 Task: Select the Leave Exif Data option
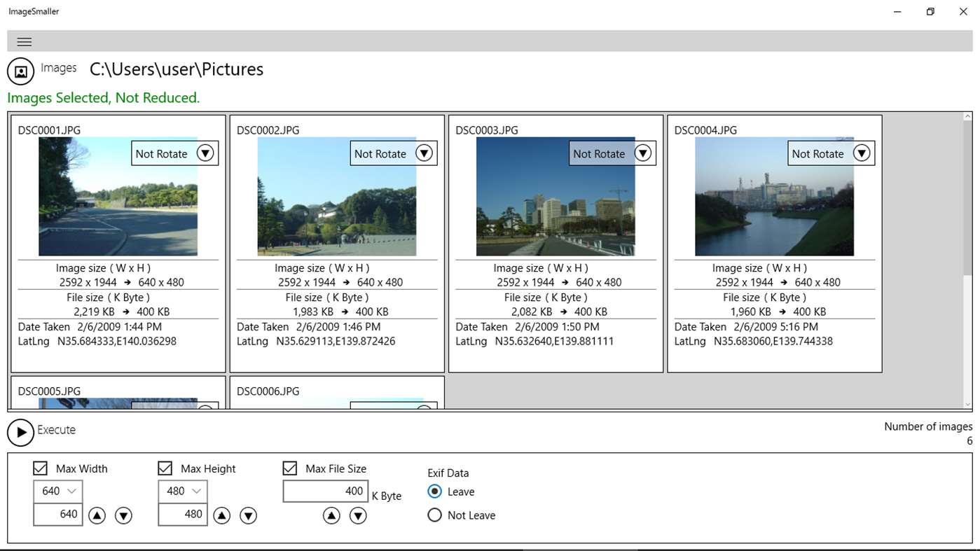(x=434, y=491)
